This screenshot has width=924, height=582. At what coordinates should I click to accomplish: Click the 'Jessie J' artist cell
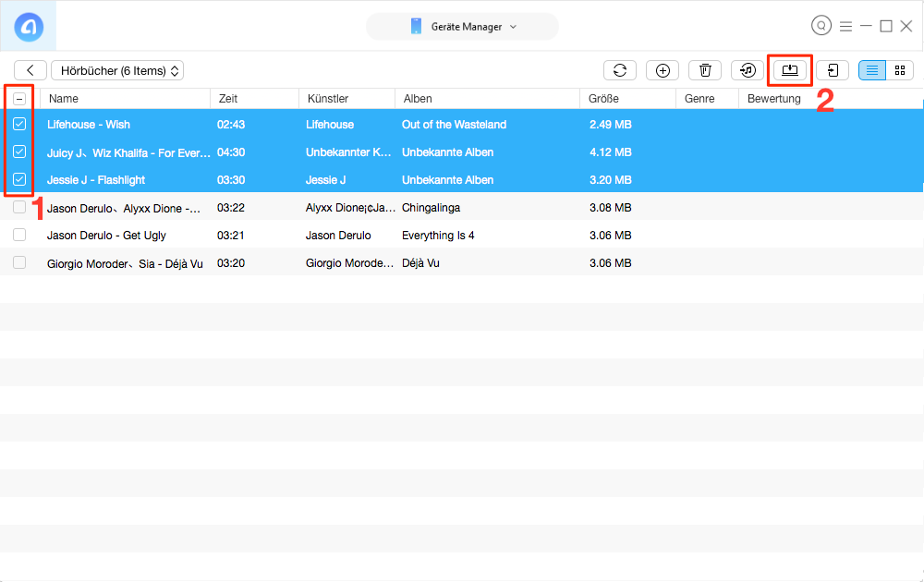pos(325,179)
